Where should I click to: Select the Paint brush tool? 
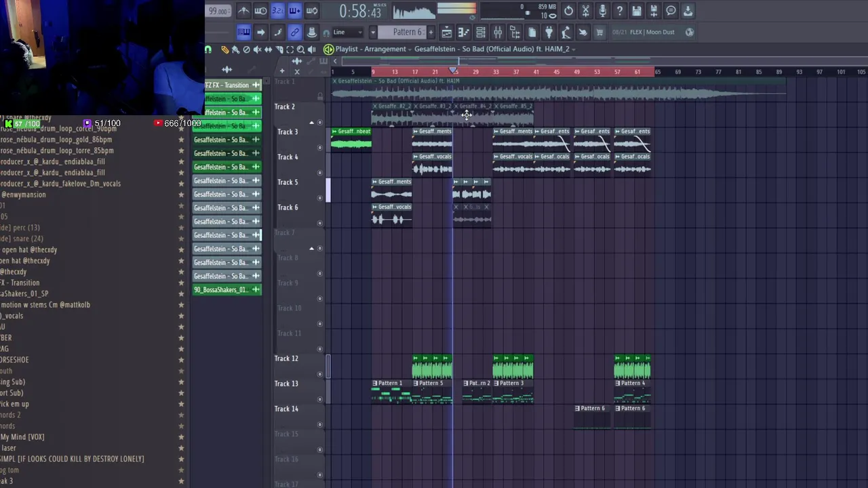[x=236, y=49]
